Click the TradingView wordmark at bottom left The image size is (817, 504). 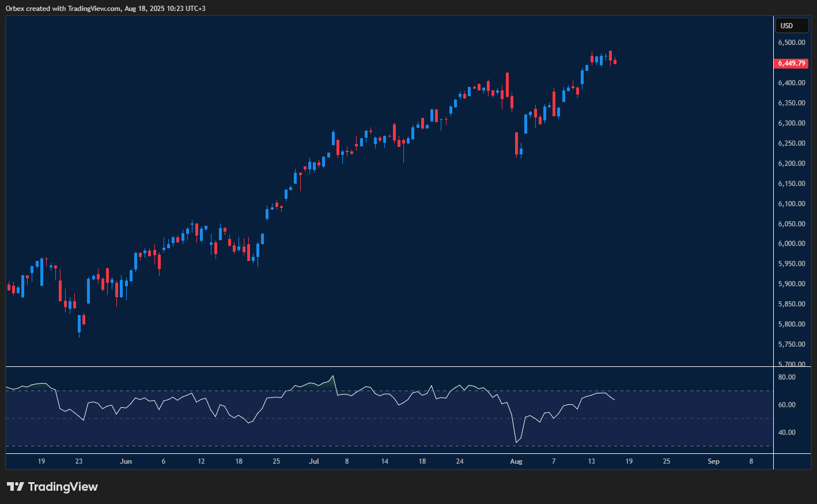(x=63, y=487)
